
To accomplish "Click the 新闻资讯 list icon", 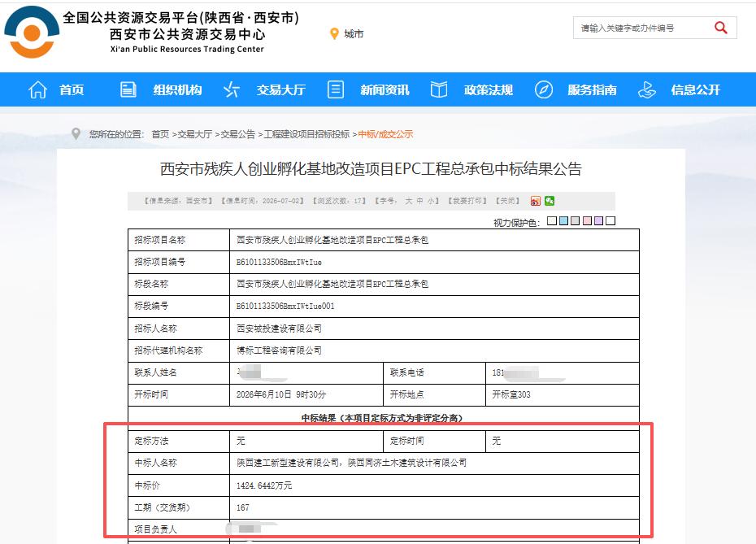I will pos(336,89).
